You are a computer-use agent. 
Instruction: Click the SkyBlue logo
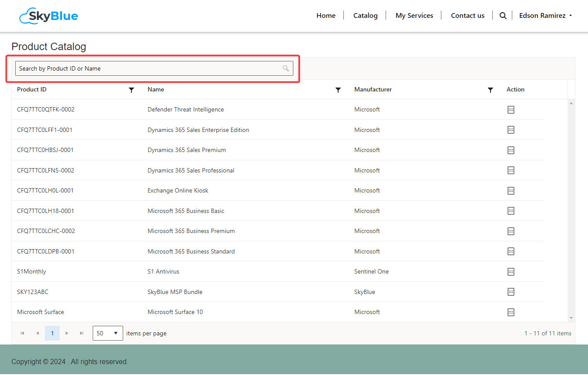click(49, 16)
